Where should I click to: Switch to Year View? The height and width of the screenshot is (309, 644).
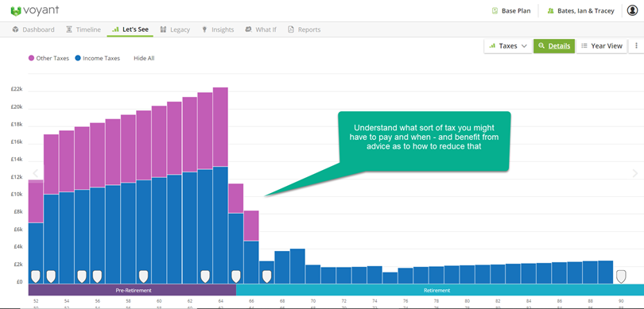click(x=602, y=46)
